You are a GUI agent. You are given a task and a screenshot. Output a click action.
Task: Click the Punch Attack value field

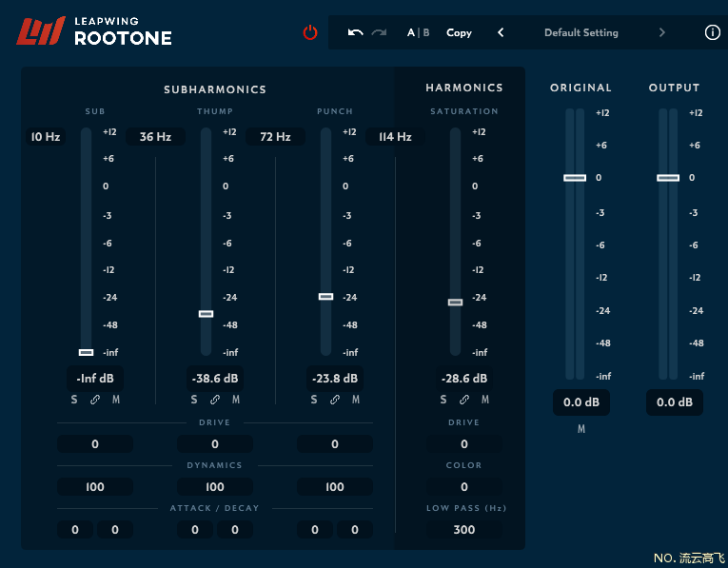point(315,530)
